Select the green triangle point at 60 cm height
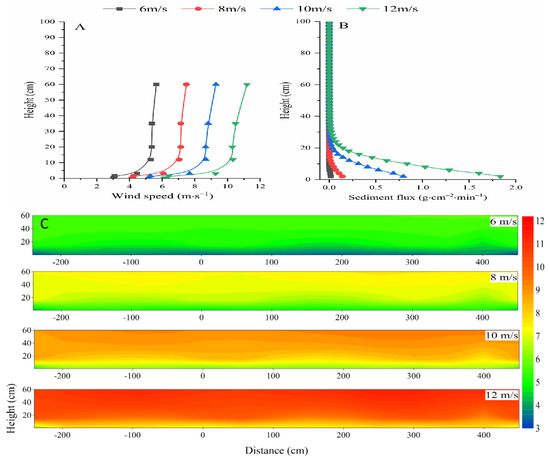Viewport: 550px width, 460px height. [x=247, y=85]
